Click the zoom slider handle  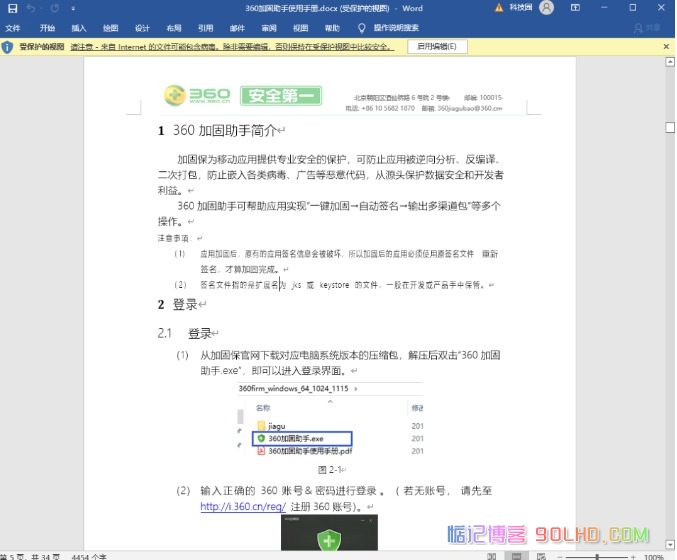pos(597,557)
